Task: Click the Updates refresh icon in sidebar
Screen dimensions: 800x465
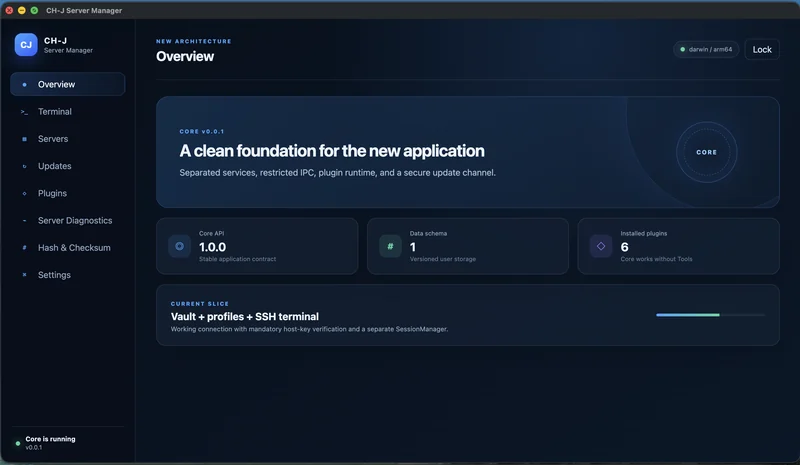Action: coord(24,166)
